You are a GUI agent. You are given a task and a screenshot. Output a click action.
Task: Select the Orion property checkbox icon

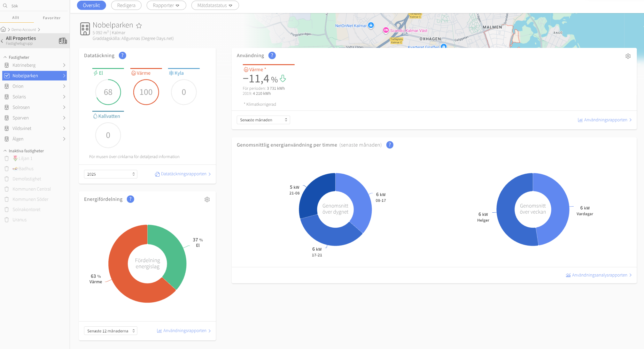coord(7,86)
